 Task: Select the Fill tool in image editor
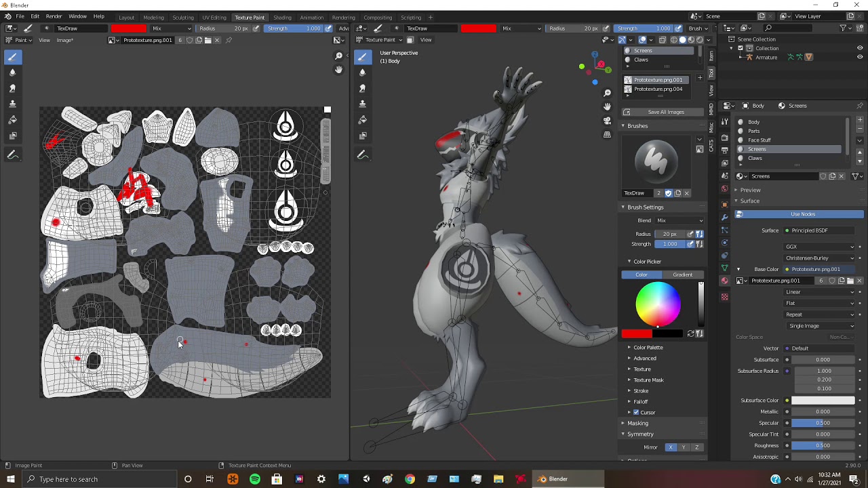(x=12, y=119)
